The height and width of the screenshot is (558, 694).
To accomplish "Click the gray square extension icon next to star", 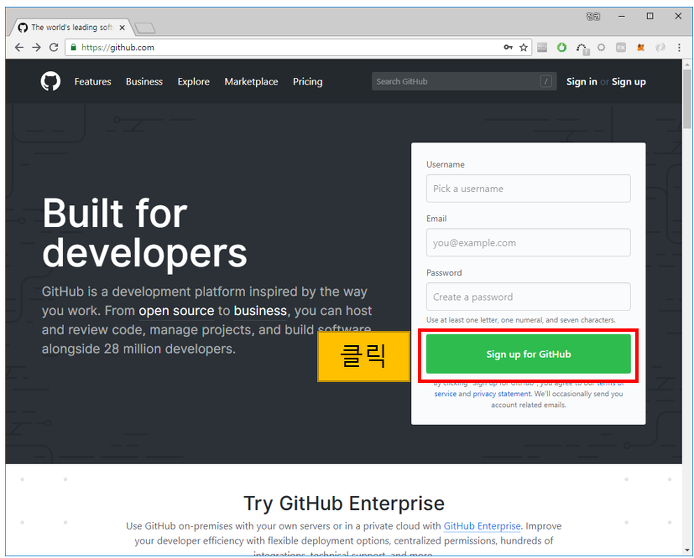I will pyautogui.click(x=542, y=47).
